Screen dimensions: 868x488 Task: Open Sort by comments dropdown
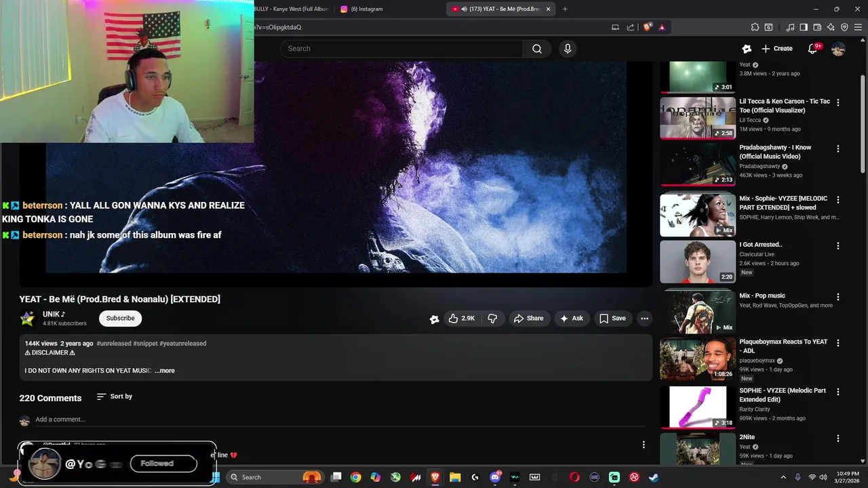coord(115,396)
